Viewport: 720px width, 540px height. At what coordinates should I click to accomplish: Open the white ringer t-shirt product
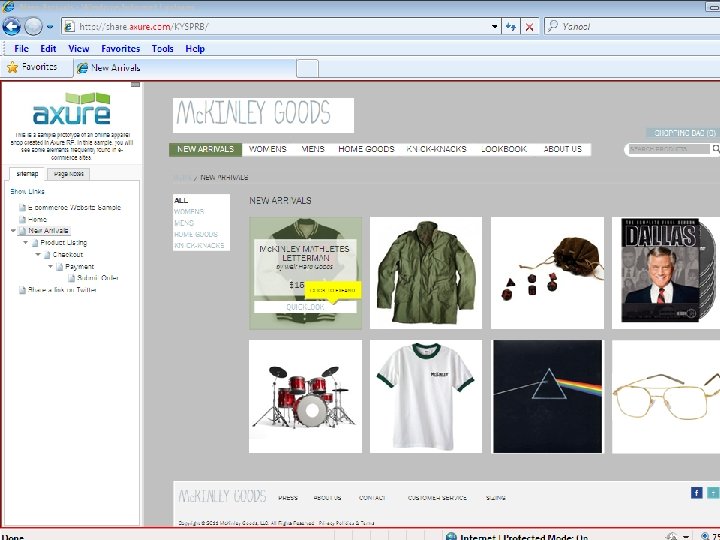click(x=426, y=396)
